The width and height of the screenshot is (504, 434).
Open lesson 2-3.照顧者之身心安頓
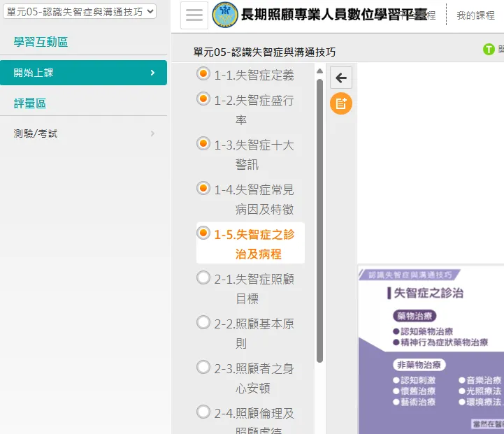(x=254, y=378)
